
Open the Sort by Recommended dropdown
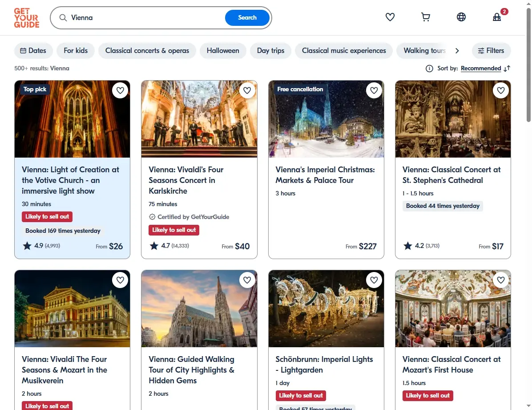(x=481, y=68)
